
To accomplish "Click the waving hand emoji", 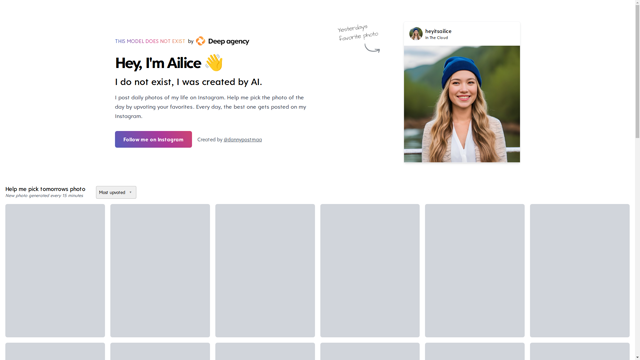I will (214, 63).
